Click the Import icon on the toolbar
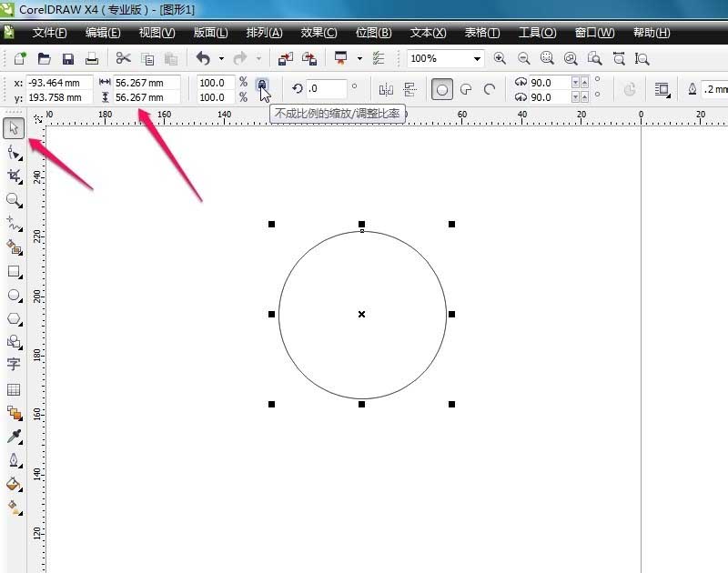Viewport: 728px width, 573px height. [x=284, y=58]
